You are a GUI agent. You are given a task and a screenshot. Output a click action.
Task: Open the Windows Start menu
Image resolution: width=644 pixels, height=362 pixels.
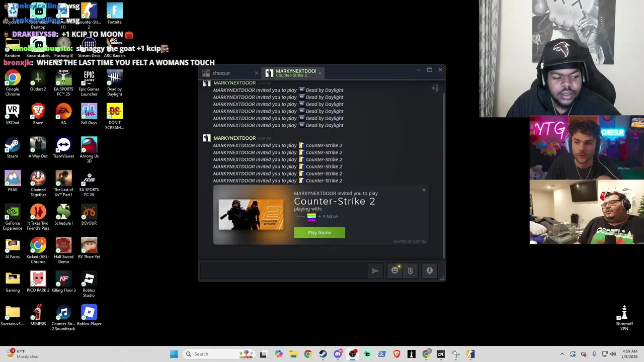tap(174, 354)
